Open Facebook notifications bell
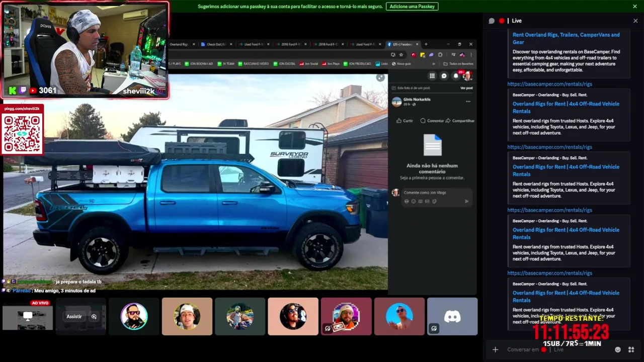This screenshot has height=362, width=644. tap(456, 76)
